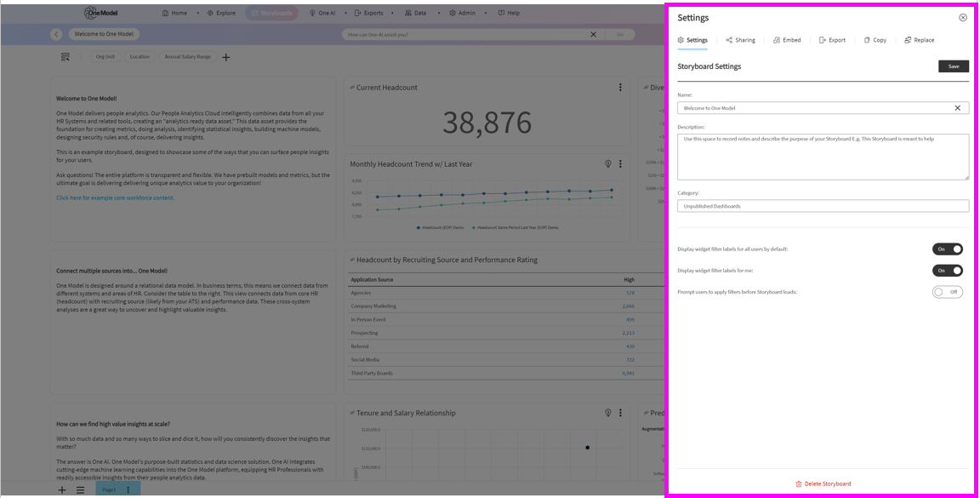Add a new storyboard page

62,489
